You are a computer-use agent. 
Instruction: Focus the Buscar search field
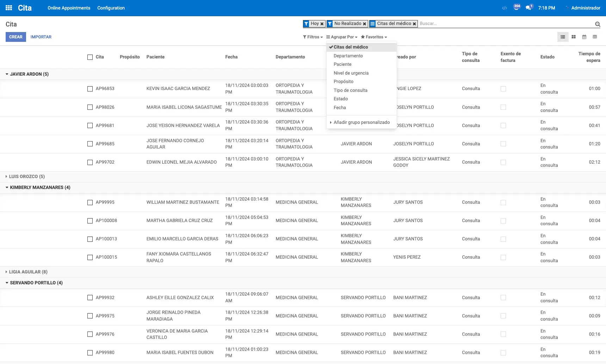tap(504, 24)
